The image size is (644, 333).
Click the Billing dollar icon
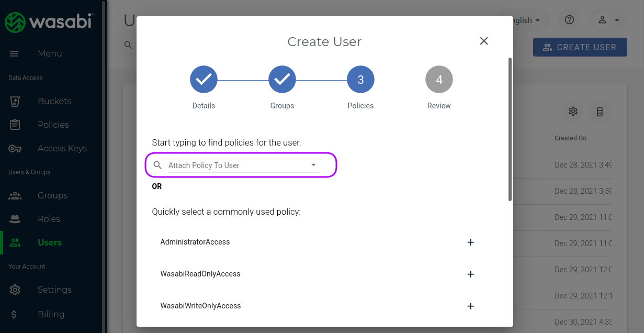14,314
